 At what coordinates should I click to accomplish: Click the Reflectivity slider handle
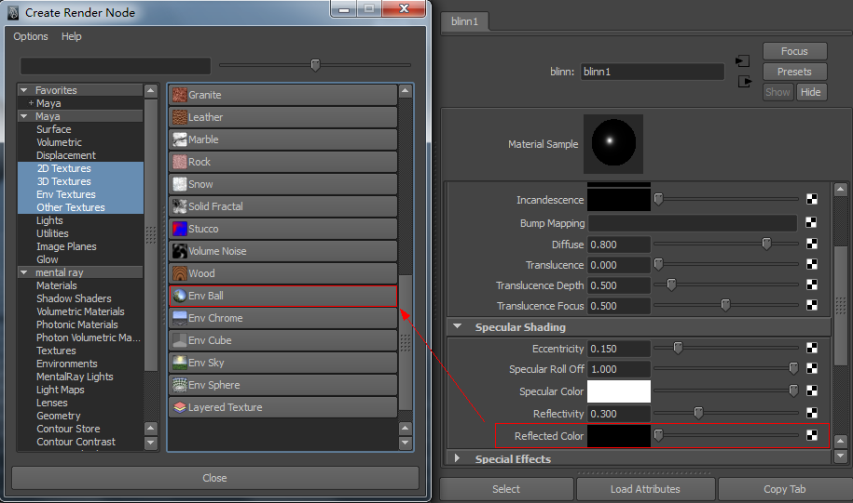(699, 413)
